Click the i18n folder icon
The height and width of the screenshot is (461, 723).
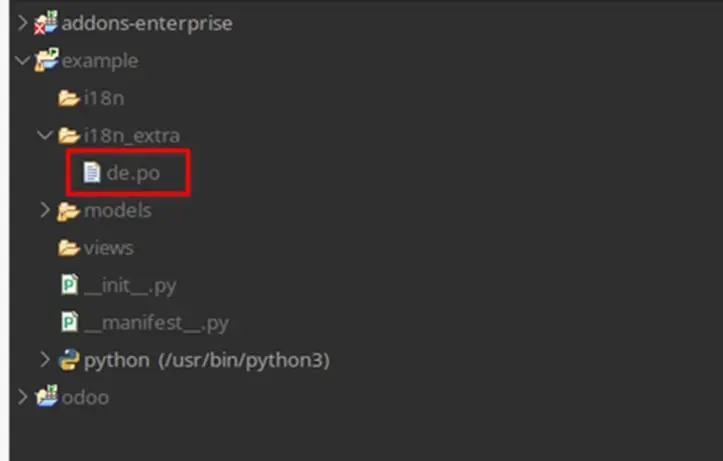pos(68,98)
